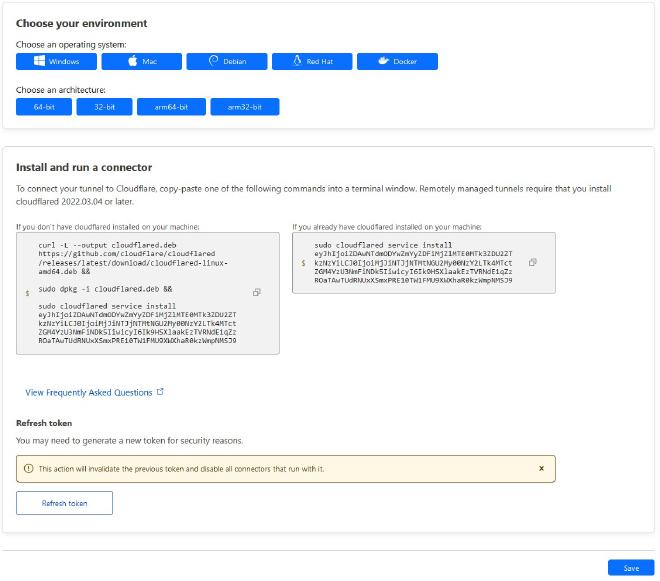Click the curl command code block

[148, 293]
